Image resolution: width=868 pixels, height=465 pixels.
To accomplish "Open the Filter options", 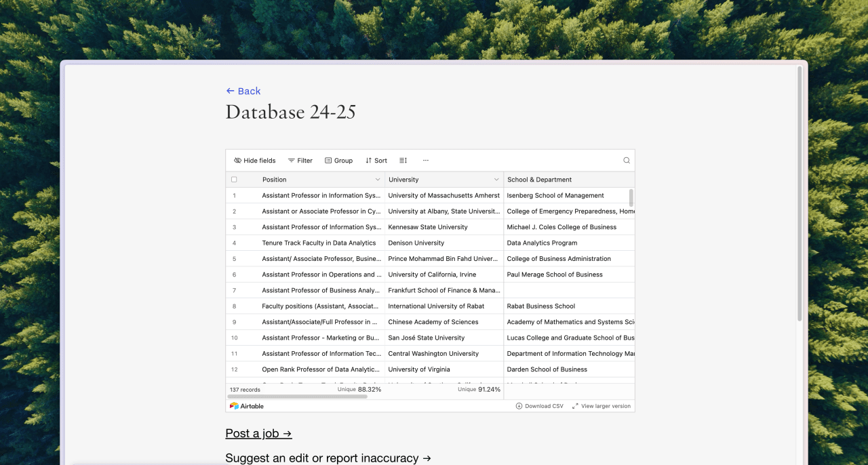I will 300,161.
